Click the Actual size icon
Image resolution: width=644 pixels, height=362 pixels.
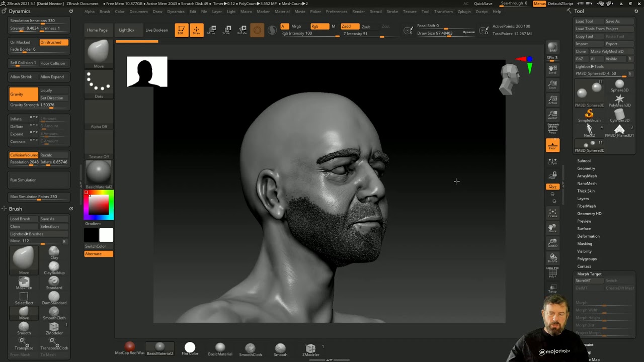click(x=552, y=100)
